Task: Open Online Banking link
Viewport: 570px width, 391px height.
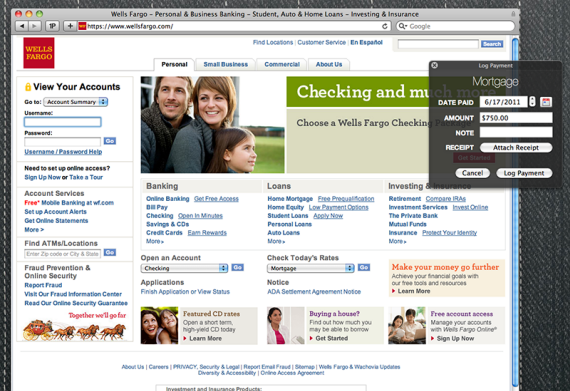Action: (168, 199)
